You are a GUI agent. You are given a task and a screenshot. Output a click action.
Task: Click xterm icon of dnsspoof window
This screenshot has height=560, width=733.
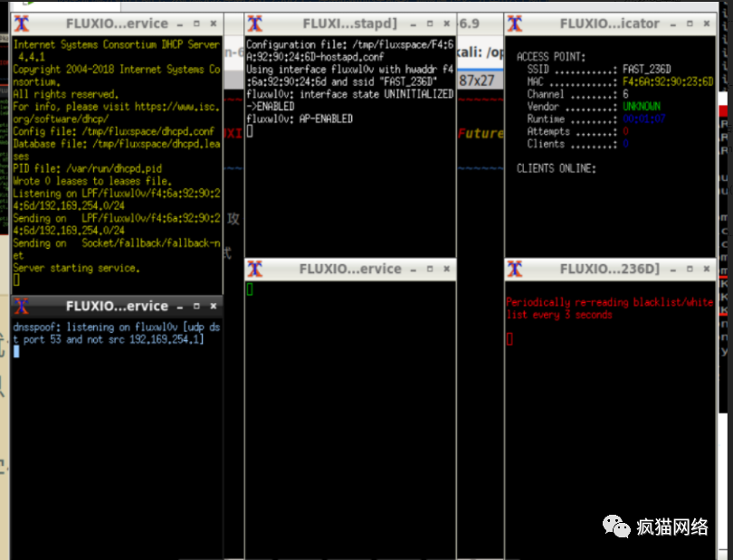(22, 306)
